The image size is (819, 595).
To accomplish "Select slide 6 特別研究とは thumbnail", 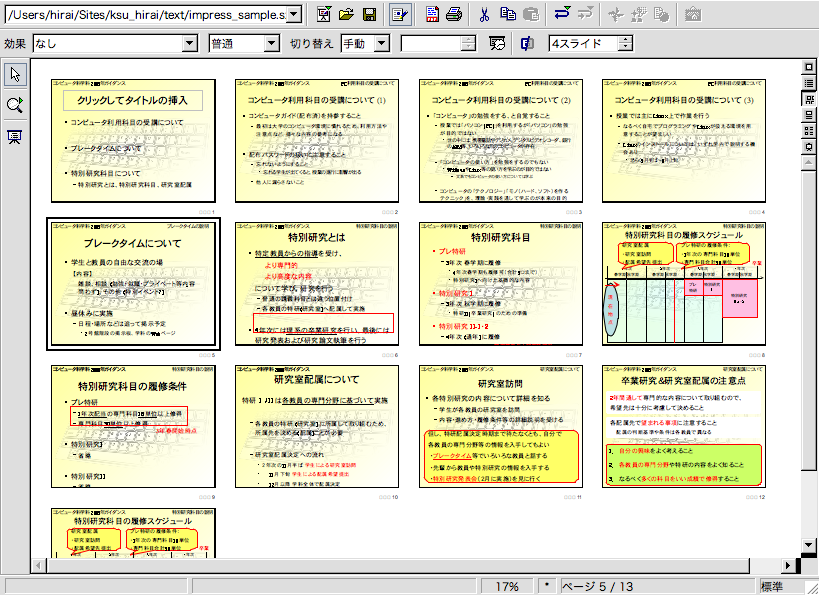I will (317, 284).
